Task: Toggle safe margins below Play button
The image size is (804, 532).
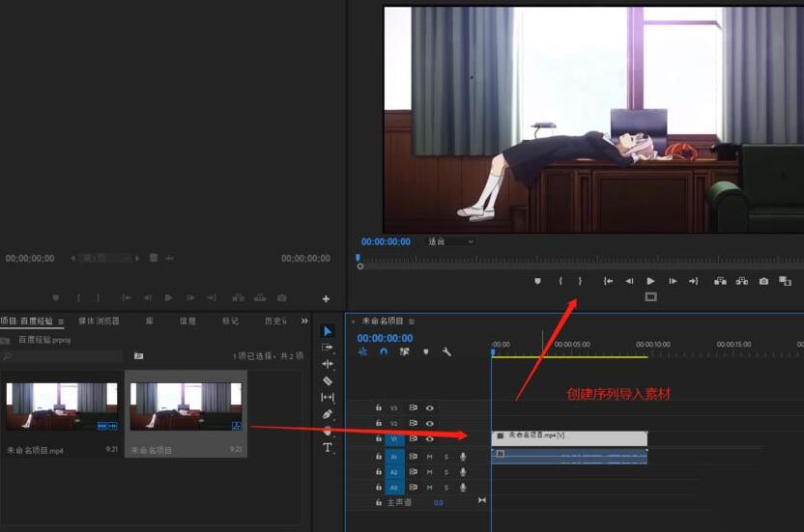Action: pyautogui.click(x=650, y=296)
